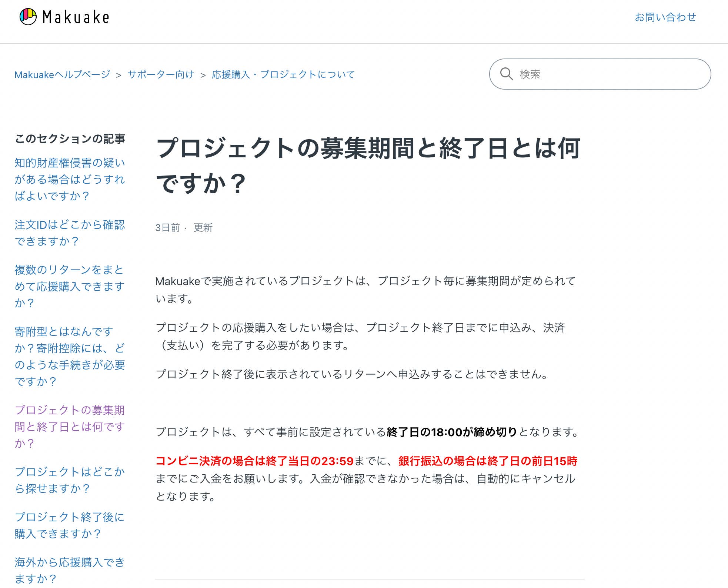
Task: Open article 海外から応援購入できますか
Action: click(70, 571)
